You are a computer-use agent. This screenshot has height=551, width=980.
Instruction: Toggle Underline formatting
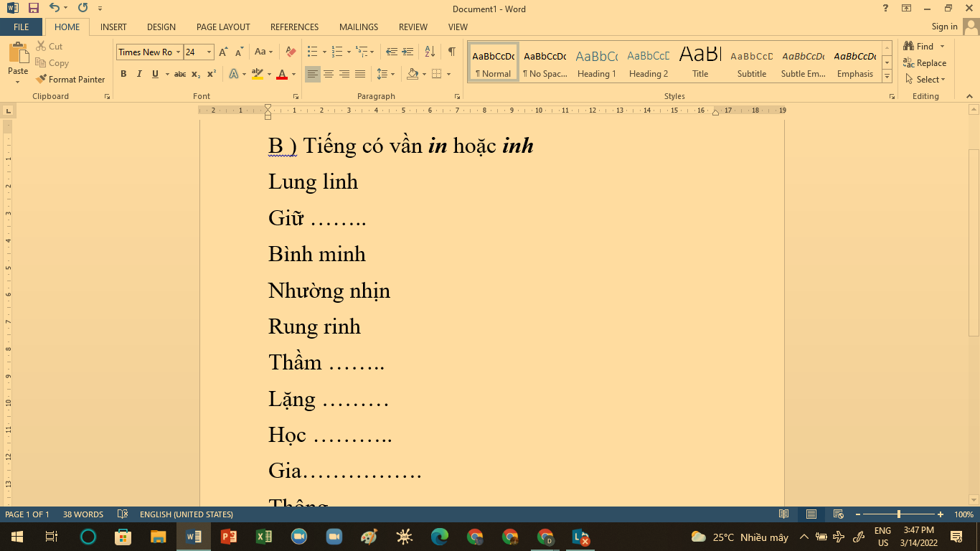155,74
